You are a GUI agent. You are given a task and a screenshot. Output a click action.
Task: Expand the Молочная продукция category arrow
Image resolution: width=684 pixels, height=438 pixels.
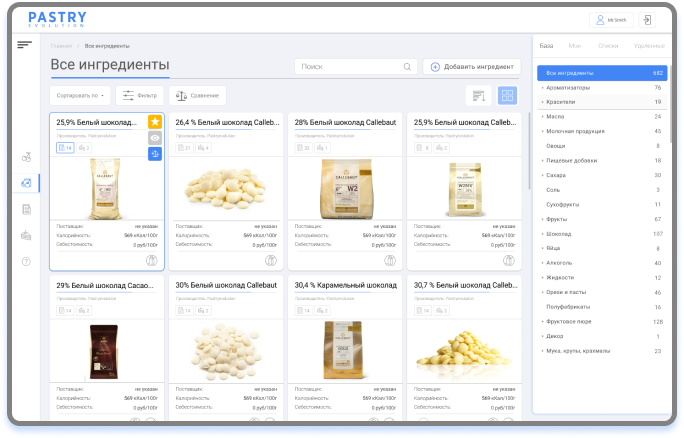click(542, 131)
